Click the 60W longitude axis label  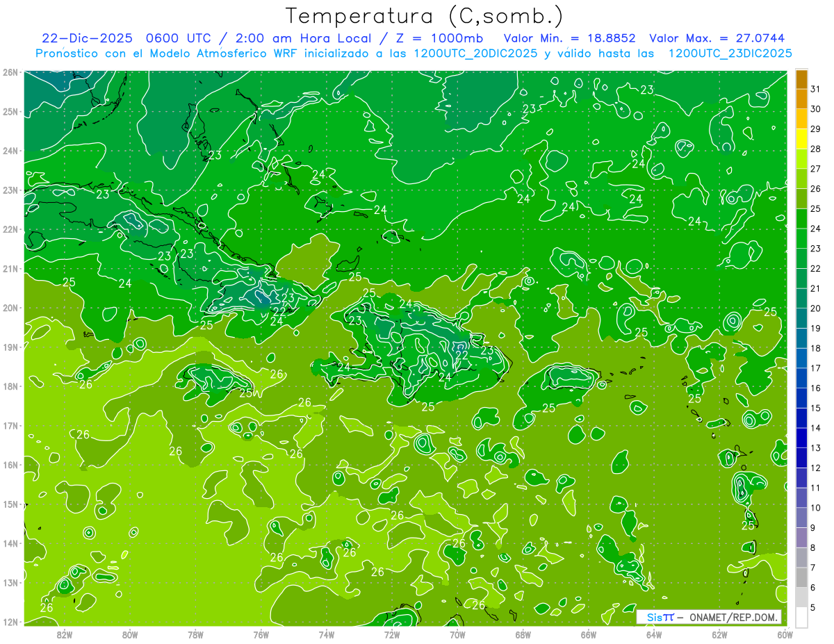pyautogui.click(x=785, y=634)
